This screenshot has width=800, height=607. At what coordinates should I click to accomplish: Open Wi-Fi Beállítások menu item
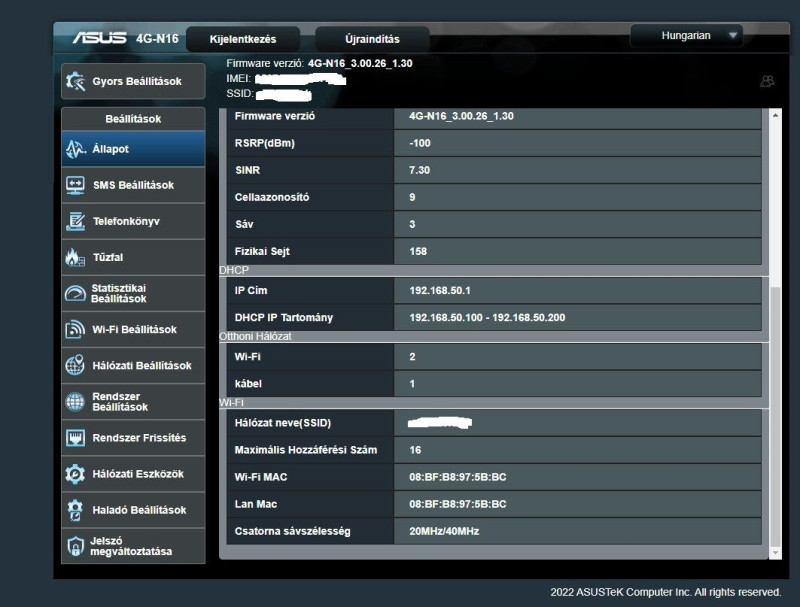133,330
